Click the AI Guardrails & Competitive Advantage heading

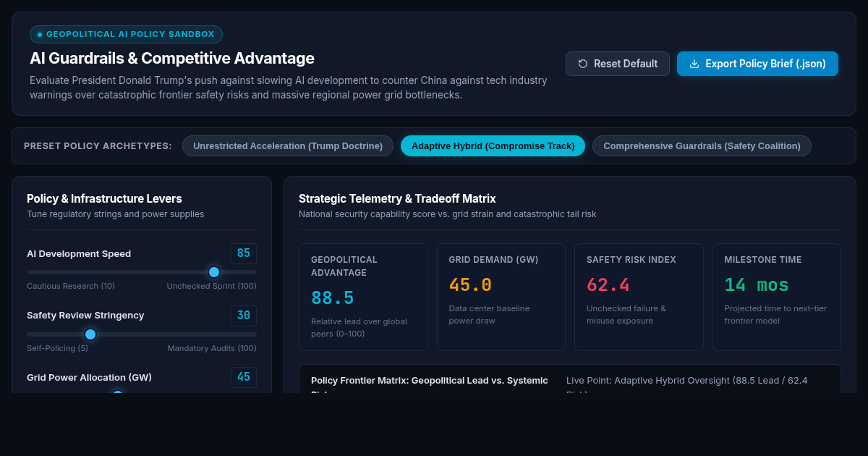172,59
